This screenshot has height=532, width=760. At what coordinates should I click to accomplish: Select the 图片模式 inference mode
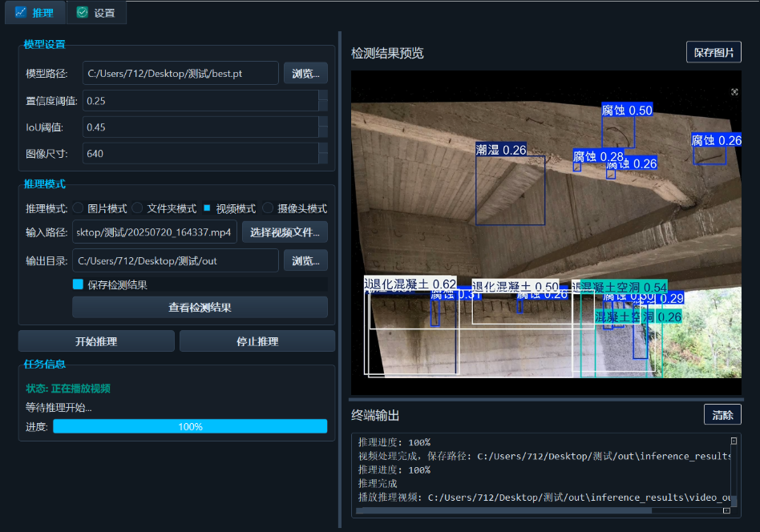pyautogui.click(x=77, y=208)
